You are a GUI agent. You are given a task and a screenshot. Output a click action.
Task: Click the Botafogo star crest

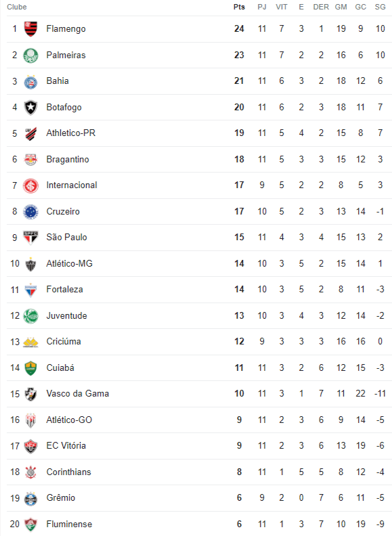click(x=30, y=108)
